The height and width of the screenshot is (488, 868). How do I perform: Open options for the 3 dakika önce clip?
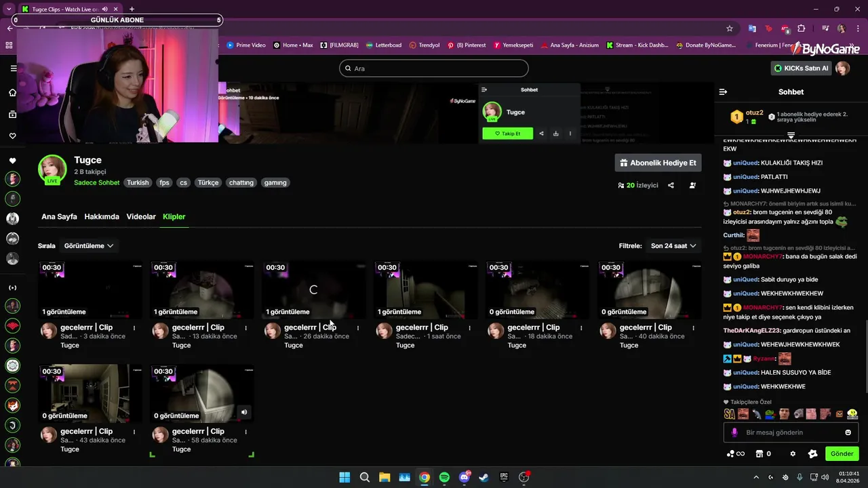pos(134,328)
